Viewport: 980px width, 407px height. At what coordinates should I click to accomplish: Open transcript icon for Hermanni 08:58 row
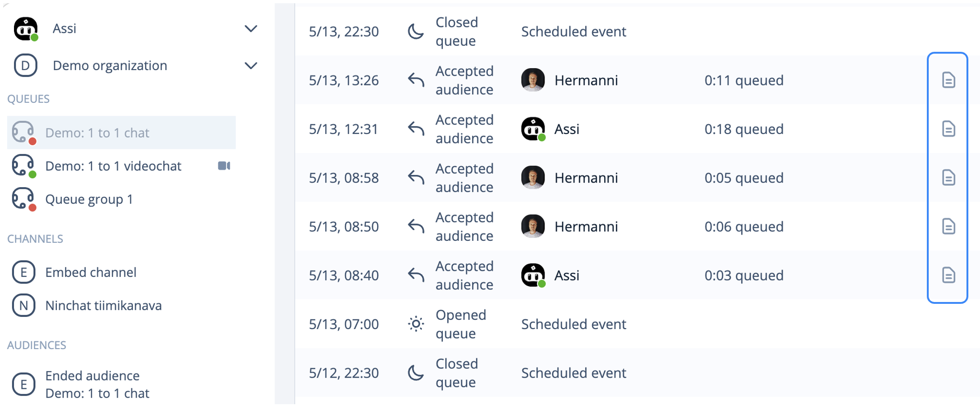(x=948, y=178)
